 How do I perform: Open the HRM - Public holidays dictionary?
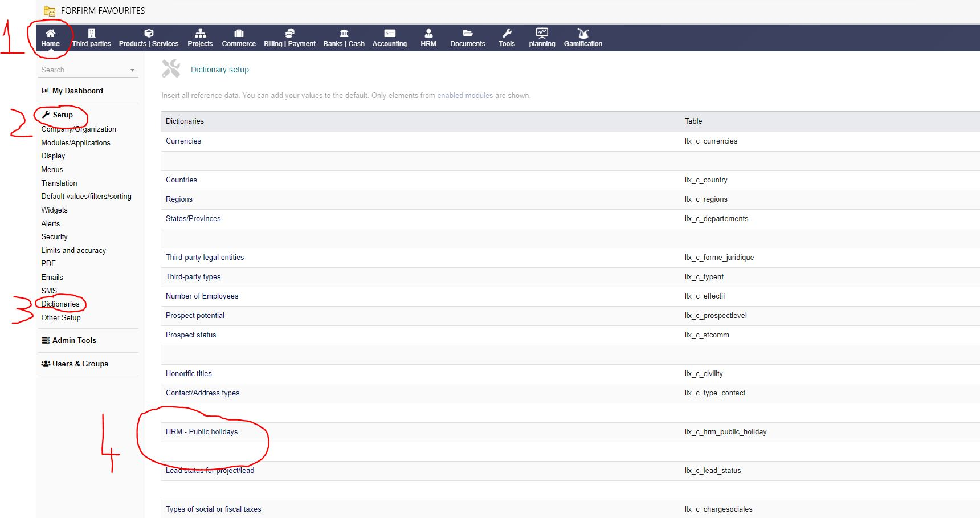tap(201, 431)
